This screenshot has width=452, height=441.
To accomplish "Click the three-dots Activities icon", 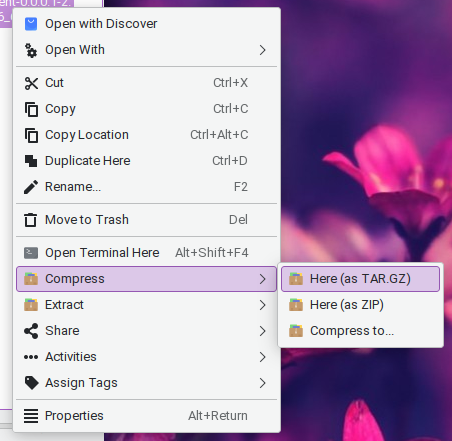I will pyautogui.click(x=31, y=357).
